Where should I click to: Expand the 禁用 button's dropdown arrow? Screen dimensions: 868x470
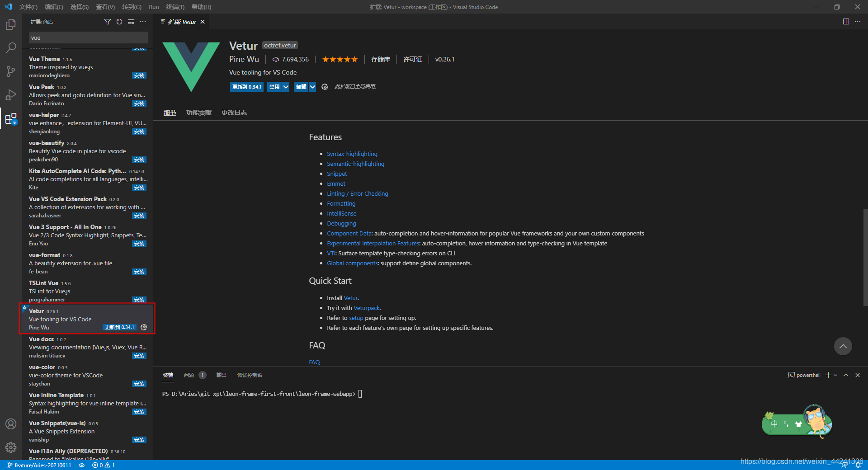click(285, 86)
